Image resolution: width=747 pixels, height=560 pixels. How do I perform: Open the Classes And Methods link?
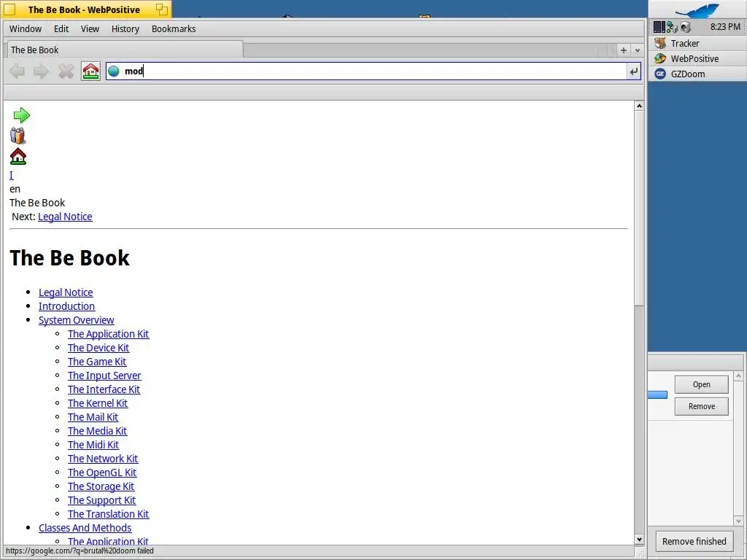click(85, 527)
